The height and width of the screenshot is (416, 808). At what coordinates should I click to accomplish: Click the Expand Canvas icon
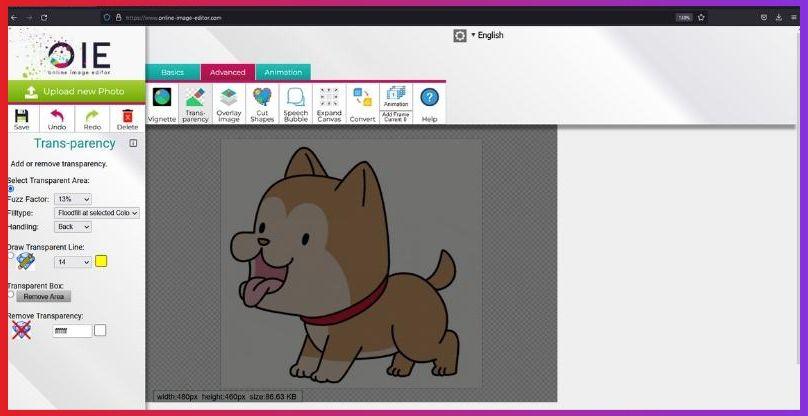pyautogui.click(x=329, y=102)
